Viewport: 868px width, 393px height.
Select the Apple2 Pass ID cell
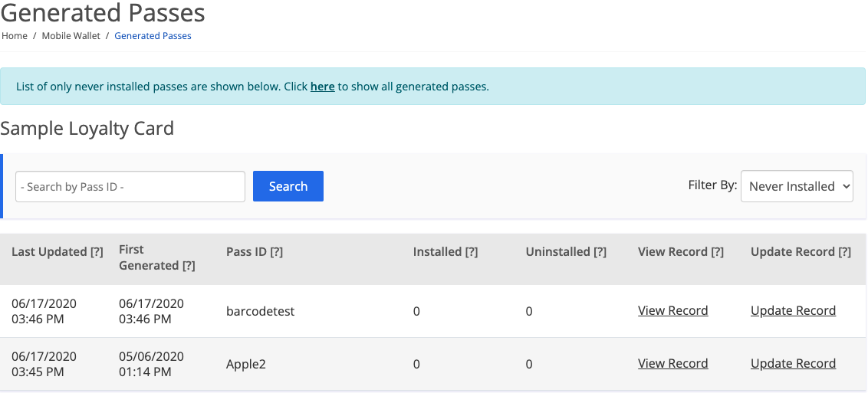pos(245,365)
